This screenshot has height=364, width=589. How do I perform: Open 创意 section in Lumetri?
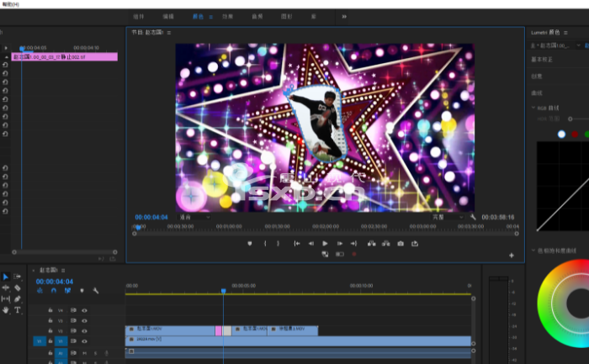pyautogui.click(x=537, y=76)
